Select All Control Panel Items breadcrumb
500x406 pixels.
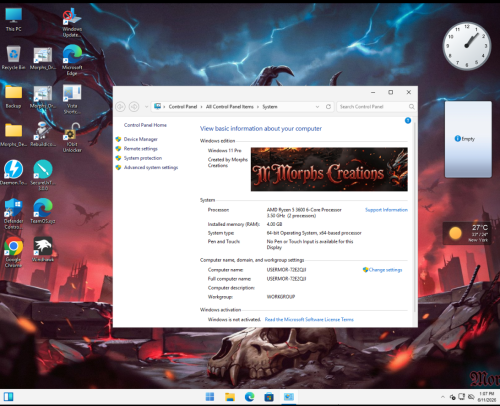click(230, 107)
